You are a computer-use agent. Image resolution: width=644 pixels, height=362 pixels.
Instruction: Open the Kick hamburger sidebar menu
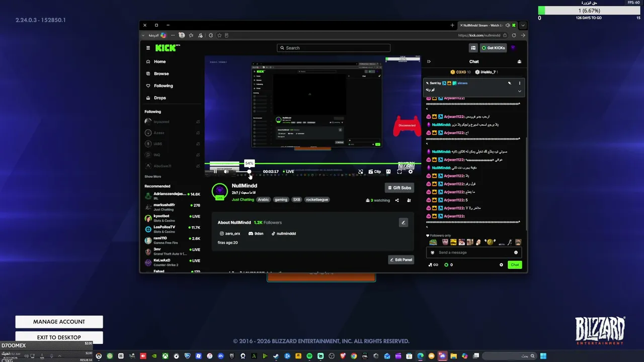coord(148,48)
